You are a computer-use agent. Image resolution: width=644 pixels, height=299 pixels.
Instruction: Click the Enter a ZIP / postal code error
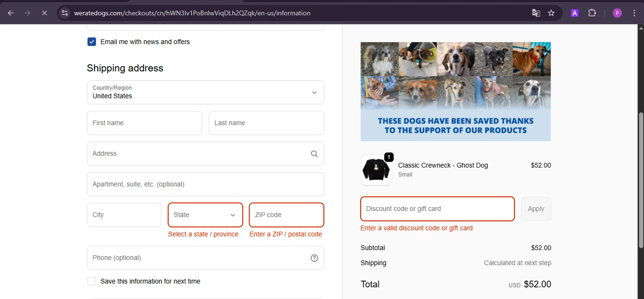click(286, 234)
